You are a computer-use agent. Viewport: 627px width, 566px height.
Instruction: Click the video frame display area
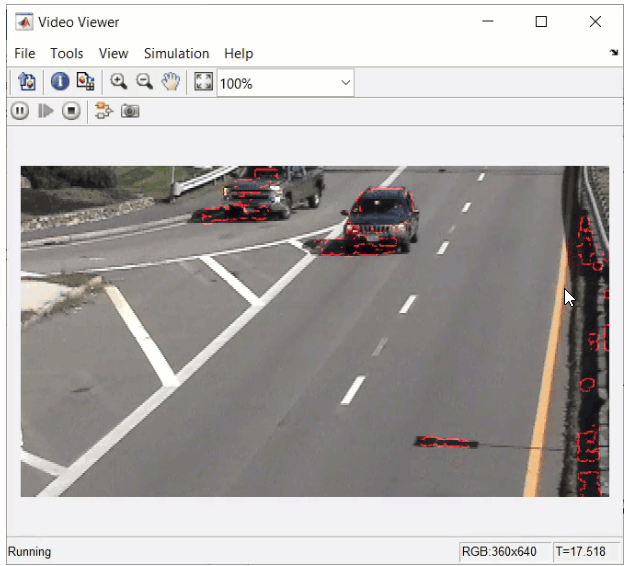(315, 331)
